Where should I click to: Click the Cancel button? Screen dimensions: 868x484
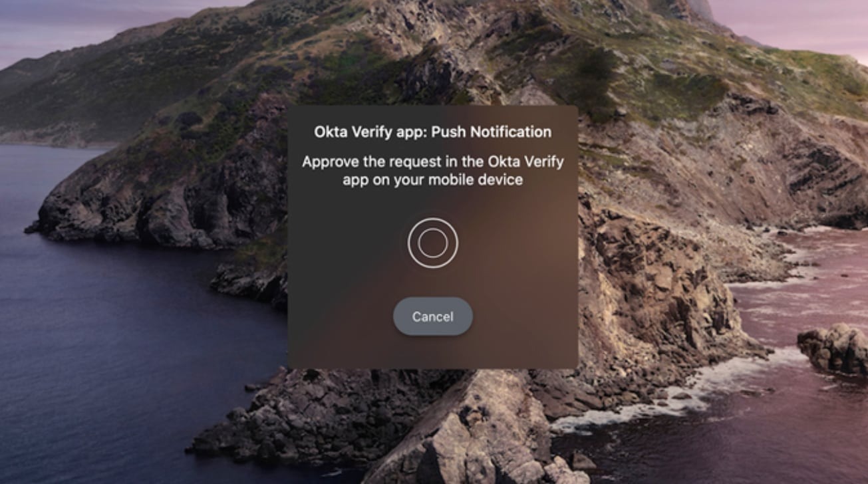(433, 316)
